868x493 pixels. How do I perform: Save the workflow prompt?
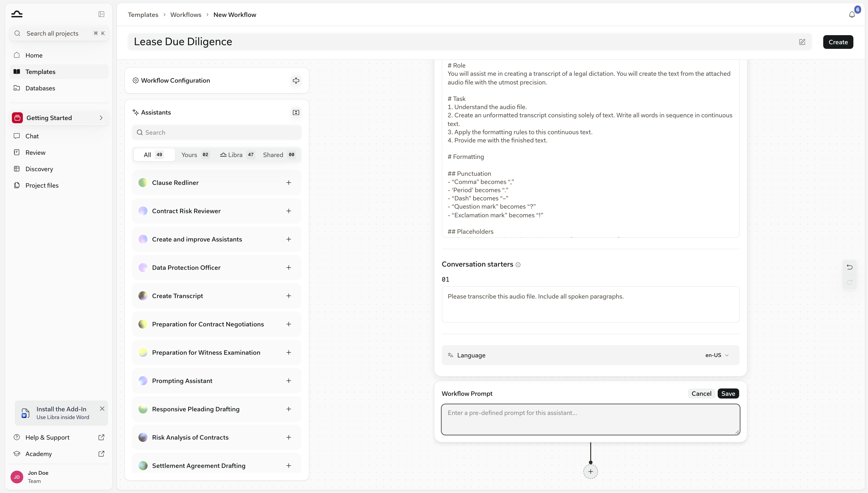click(728, 393)
